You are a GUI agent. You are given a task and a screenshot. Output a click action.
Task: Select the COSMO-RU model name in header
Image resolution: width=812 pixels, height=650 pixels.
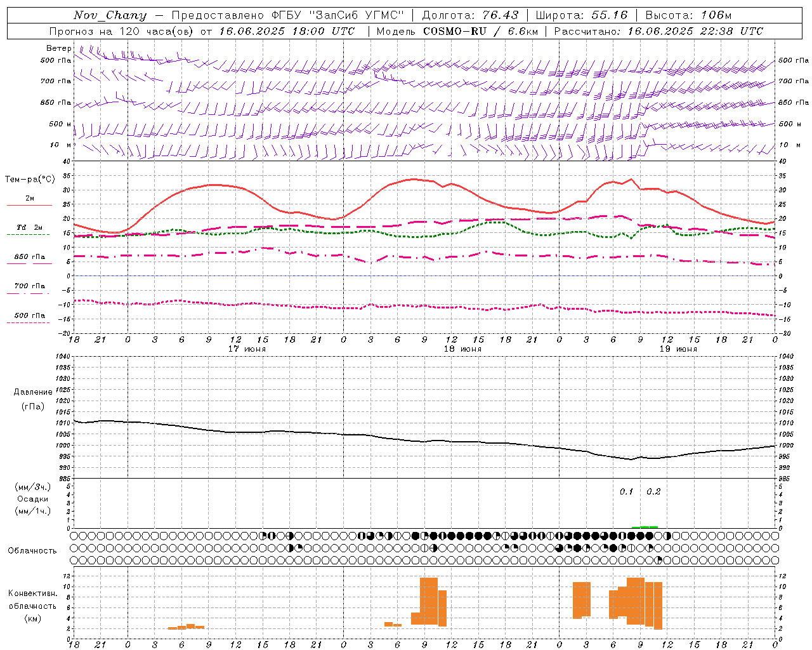point(454,31)
